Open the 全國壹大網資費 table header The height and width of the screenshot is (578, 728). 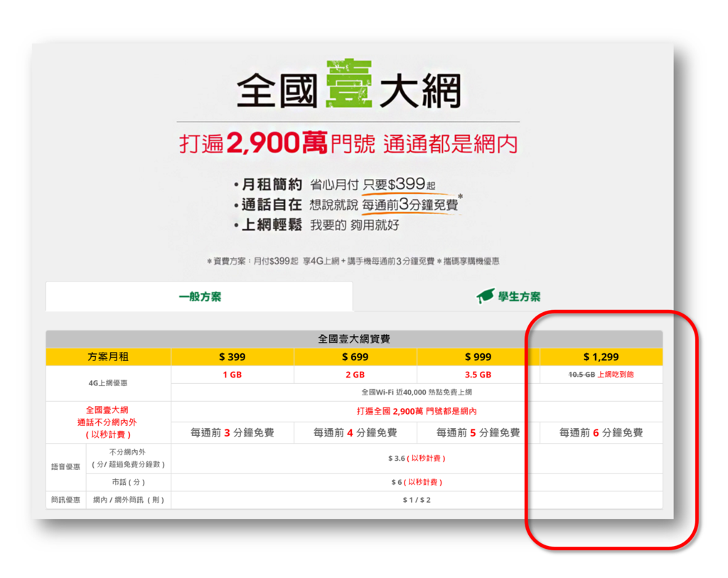click(x=353, y=338)
